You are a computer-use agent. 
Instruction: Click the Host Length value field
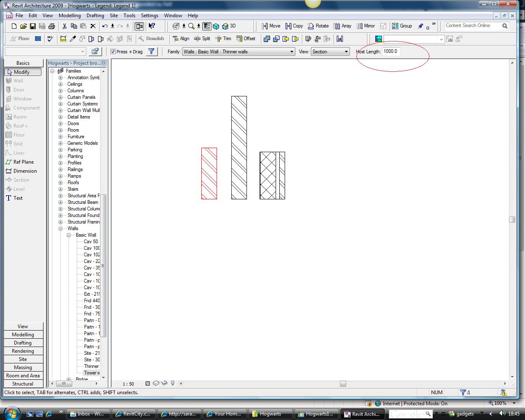[391, 52]
